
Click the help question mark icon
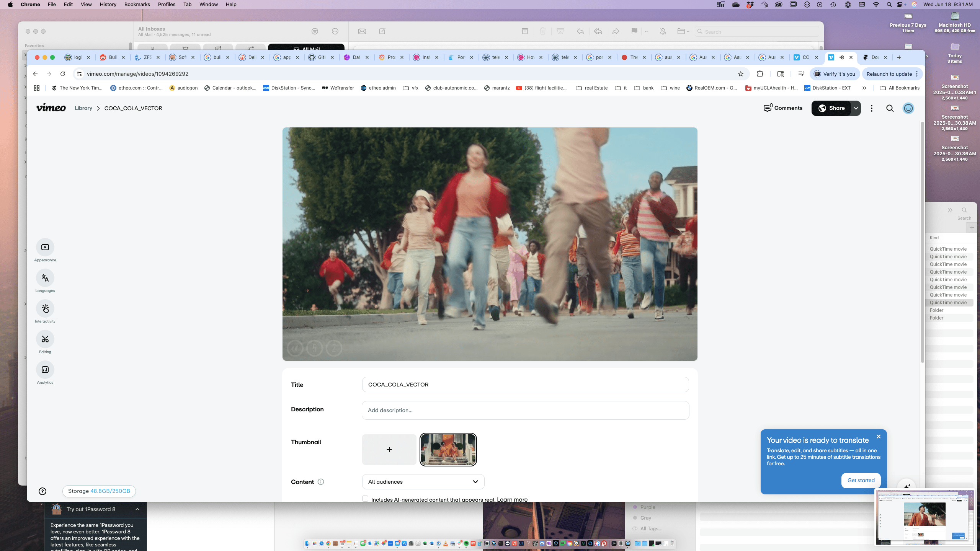[42, 491]
